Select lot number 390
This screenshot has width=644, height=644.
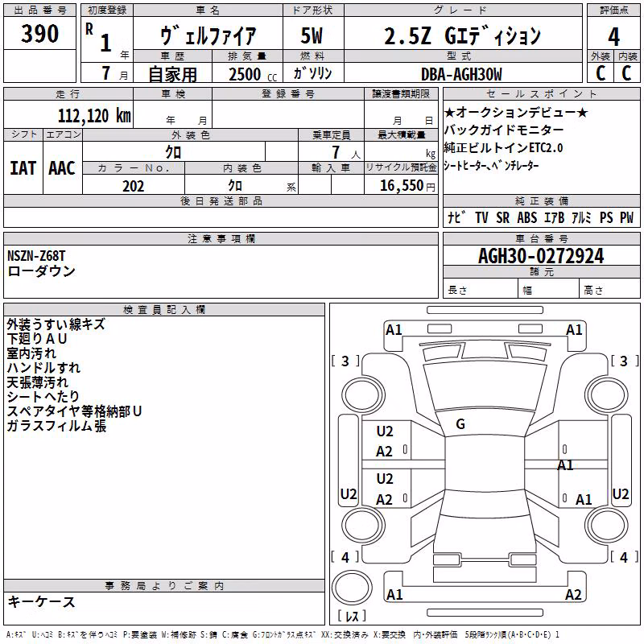coord(39,34)
